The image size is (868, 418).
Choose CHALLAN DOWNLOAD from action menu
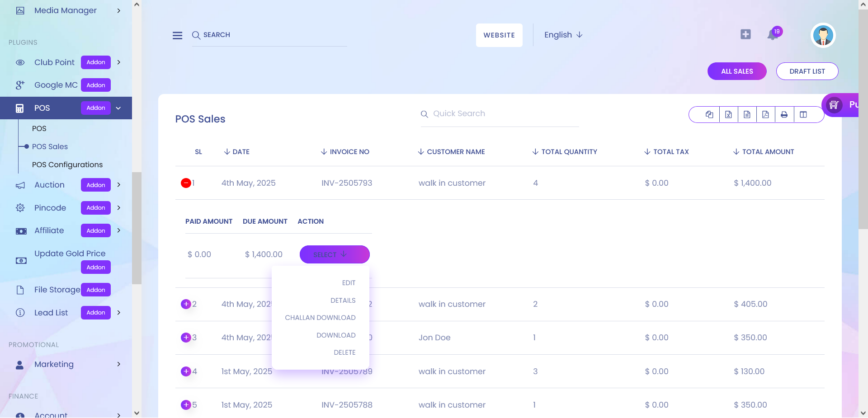coord(320,318)
